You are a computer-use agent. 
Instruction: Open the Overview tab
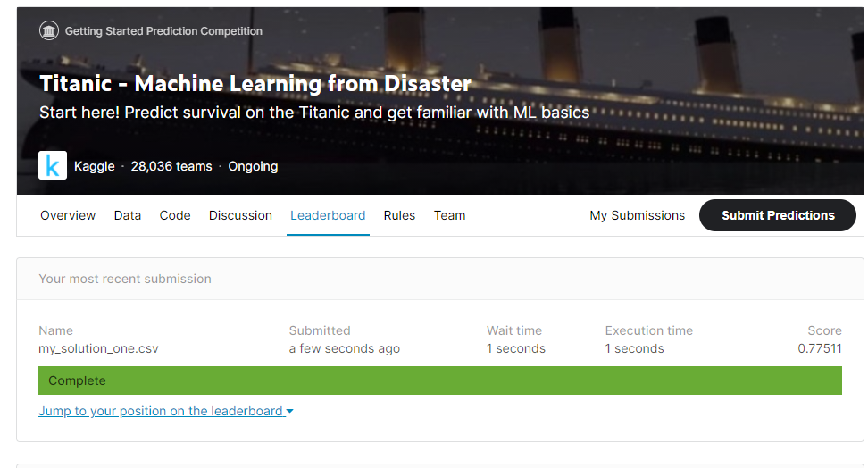(68, 215)
